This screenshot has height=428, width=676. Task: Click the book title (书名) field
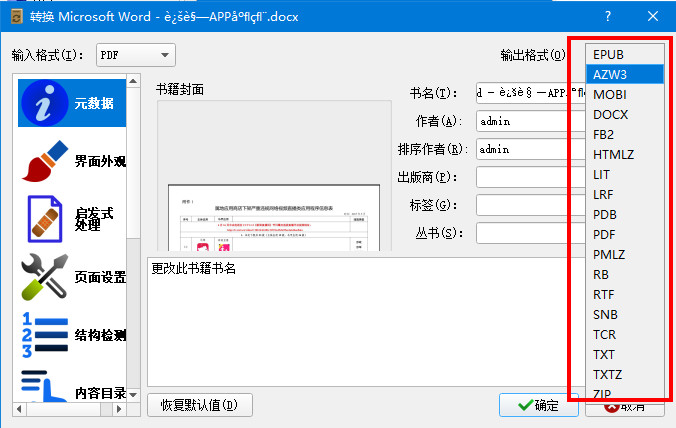[530, 93]
